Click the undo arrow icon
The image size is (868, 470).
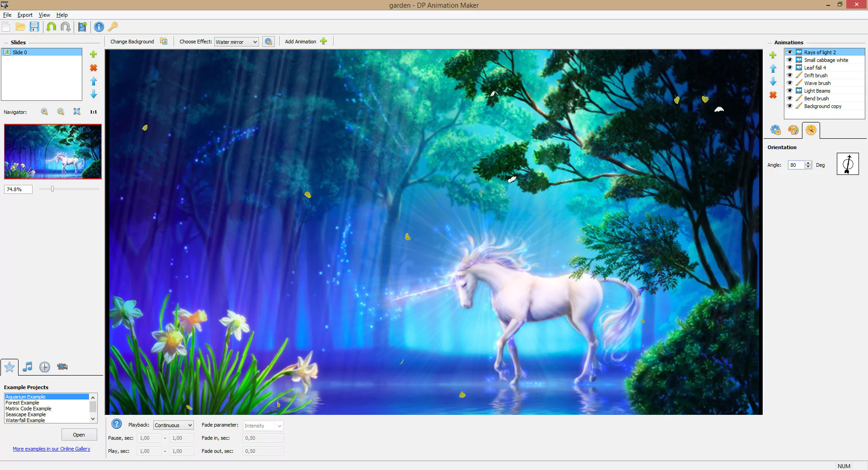[51, 27]
